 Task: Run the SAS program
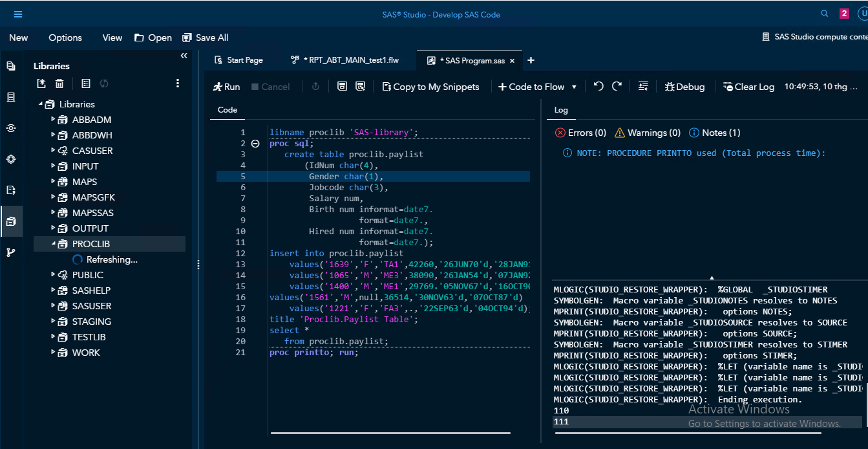pos(227,87)
